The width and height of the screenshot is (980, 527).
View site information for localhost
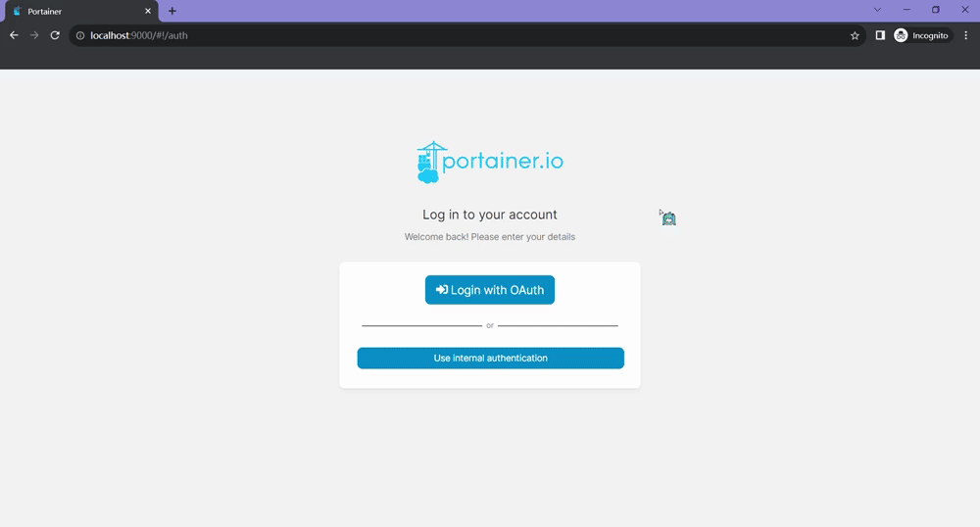(80, 35)
